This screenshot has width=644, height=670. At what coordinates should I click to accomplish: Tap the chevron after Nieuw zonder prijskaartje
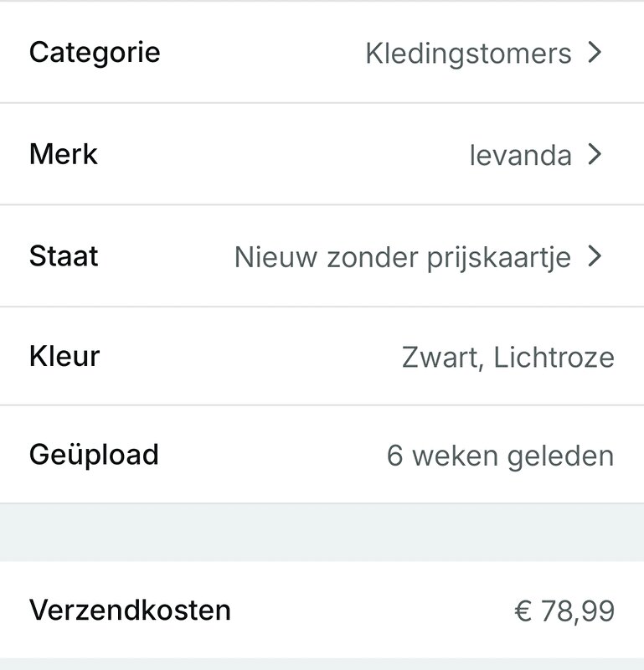[x=595, y=256]
